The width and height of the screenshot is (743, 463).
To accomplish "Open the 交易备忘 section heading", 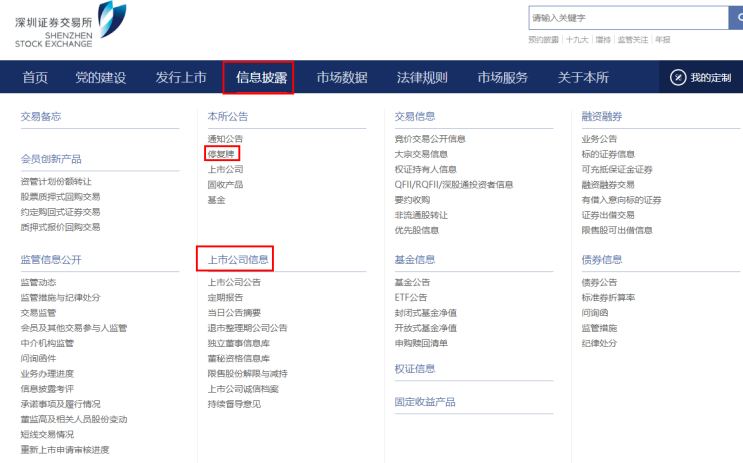I will coord(41,117).
